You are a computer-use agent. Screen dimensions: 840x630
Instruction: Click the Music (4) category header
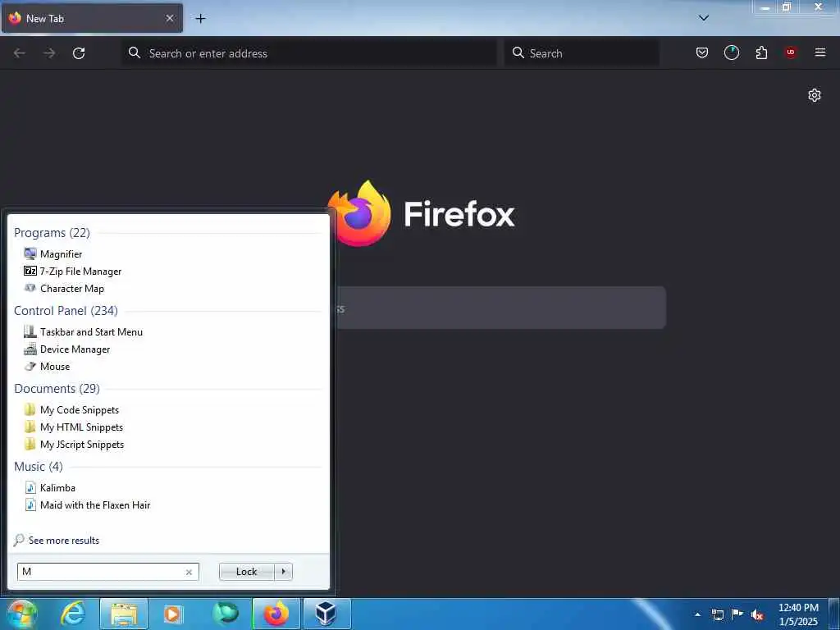(39, 467)
